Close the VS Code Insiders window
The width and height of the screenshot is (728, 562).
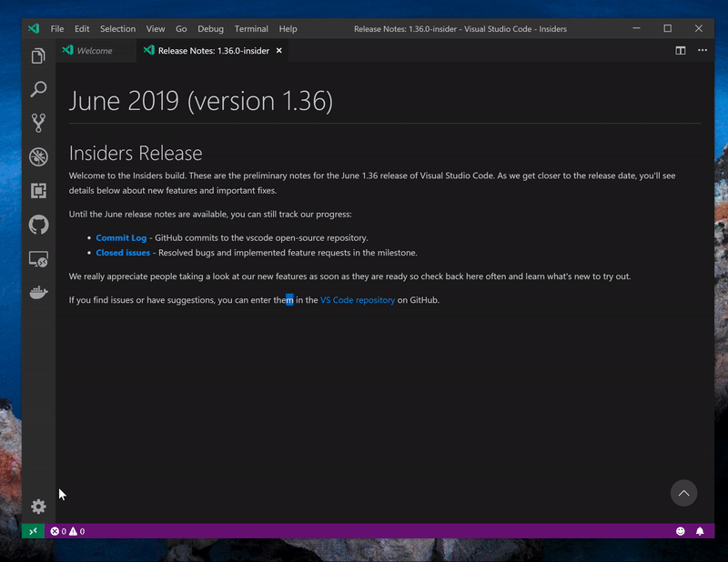tap(699, 28)
